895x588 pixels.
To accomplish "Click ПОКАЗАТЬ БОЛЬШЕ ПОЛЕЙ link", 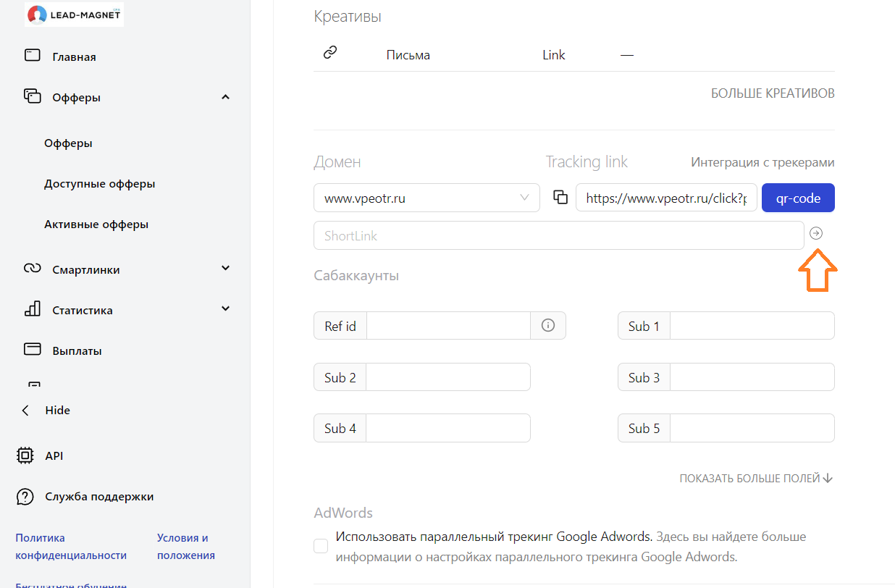I will tap(749, 478).
